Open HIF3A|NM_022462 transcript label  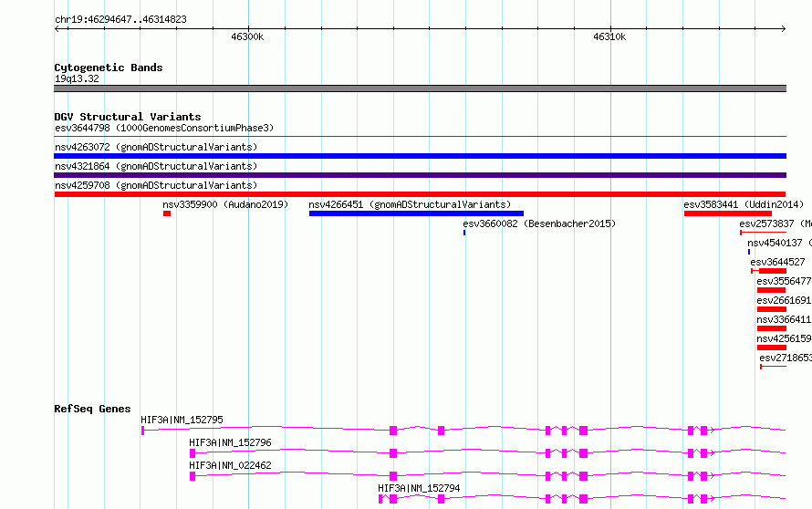[x=230, y=465]
